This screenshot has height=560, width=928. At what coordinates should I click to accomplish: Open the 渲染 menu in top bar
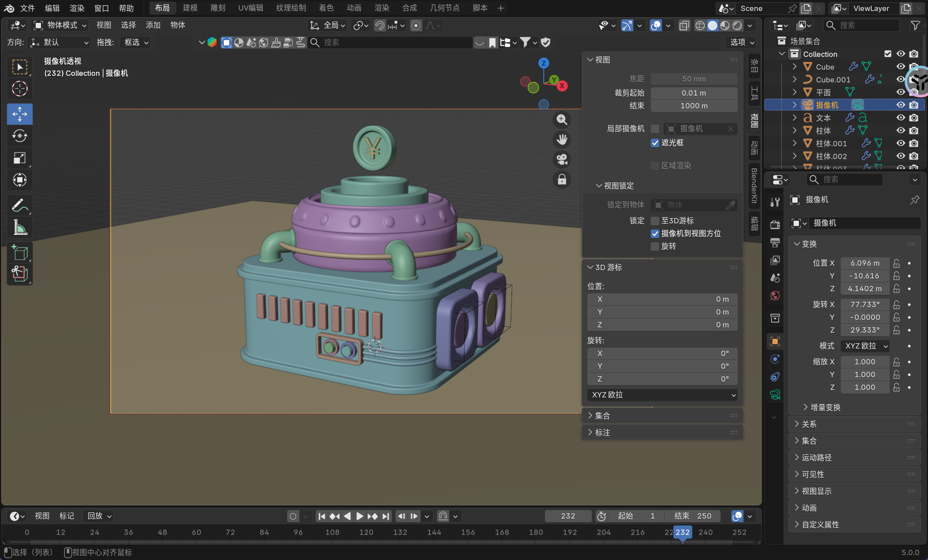[77, 8]
